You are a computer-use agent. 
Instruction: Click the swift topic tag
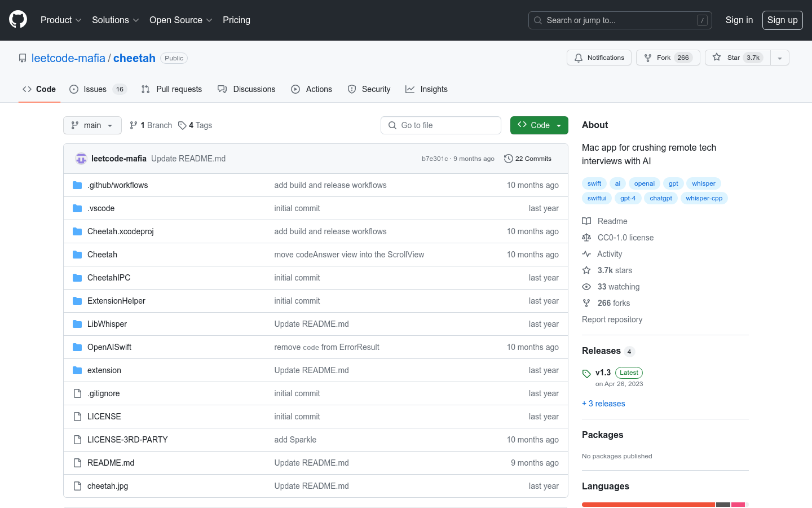[x=594, y=183]
